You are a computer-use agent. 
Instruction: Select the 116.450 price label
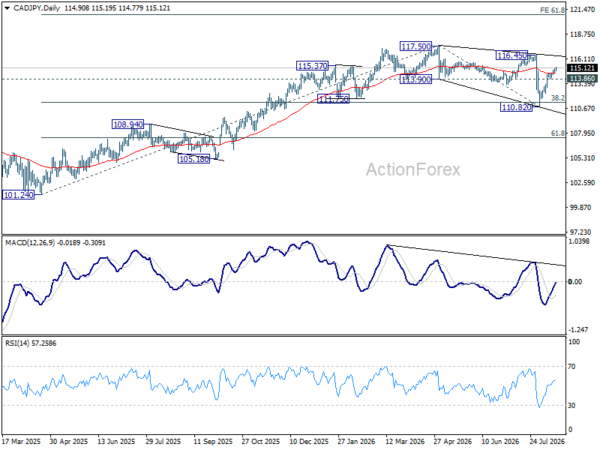512,55
